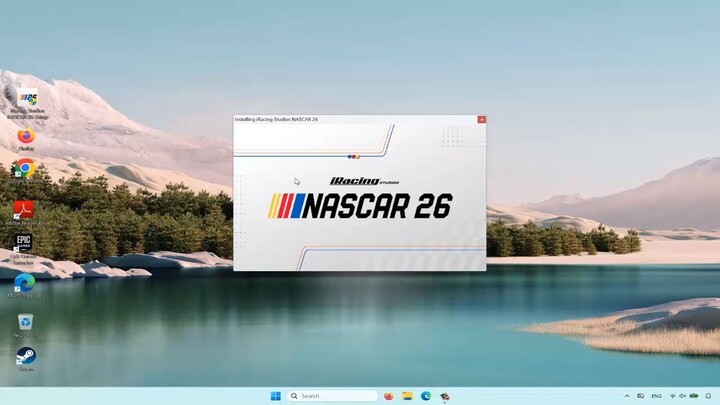
Task: Open the iRacing Studios NASCAR 26 Setup desktop icon
Action: (x=28, y=104)
